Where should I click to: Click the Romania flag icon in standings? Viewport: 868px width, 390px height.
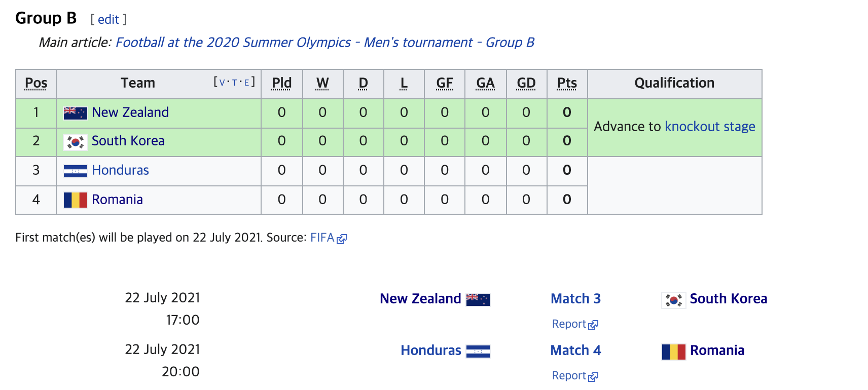[x=75, y=200]
